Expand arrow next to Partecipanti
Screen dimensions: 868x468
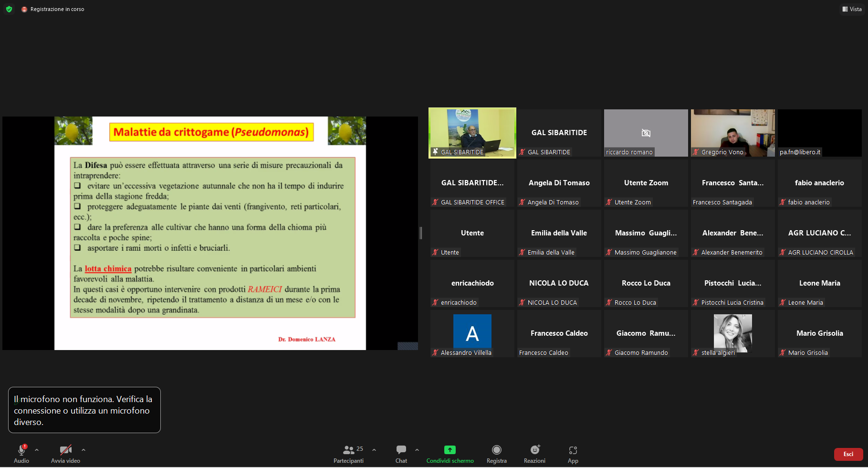click(x=374, y=450)
